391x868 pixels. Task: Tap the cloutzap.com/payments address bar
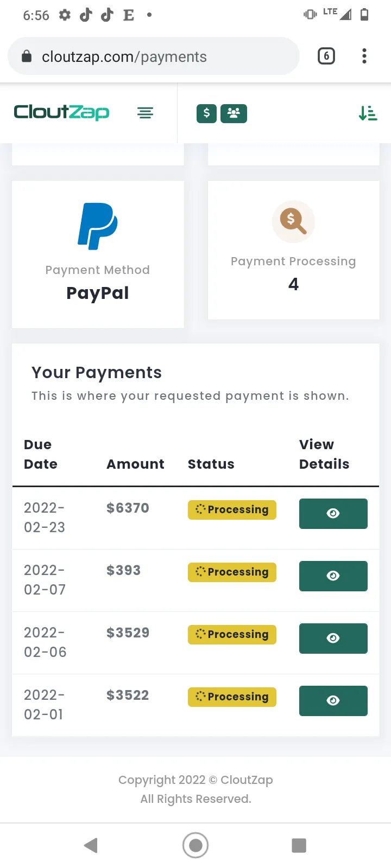click(154, 56)
